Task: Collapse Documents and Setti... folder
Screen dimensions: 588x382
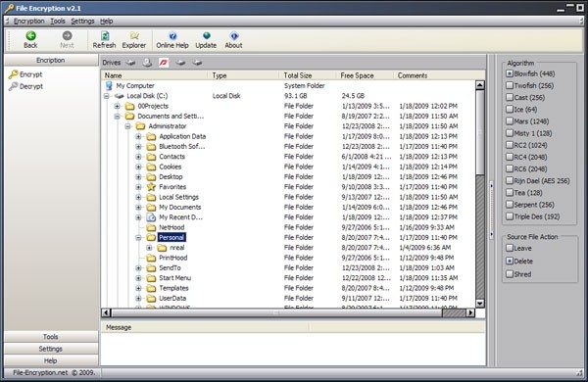Action: pos(118,117)
